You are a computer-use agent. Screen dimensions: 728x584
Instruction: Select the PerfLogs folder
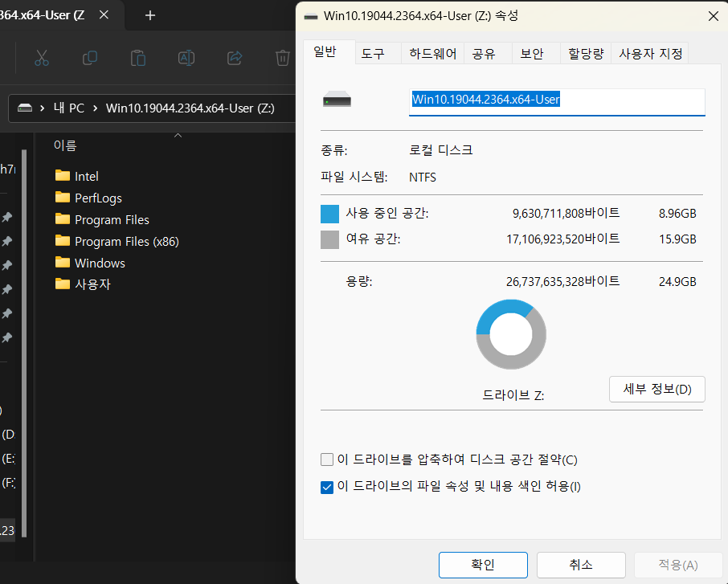click(88, 198)
